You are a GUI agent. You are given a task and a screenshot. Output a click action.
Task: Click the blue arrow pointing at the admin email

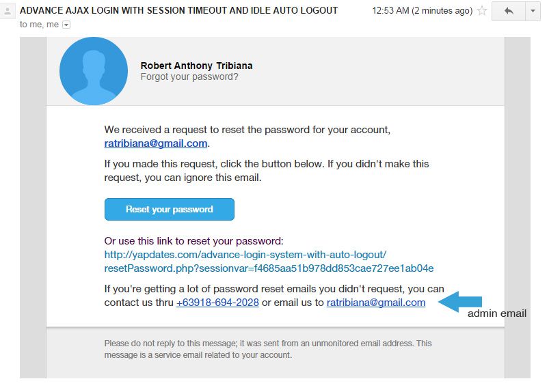click(459, 302)
